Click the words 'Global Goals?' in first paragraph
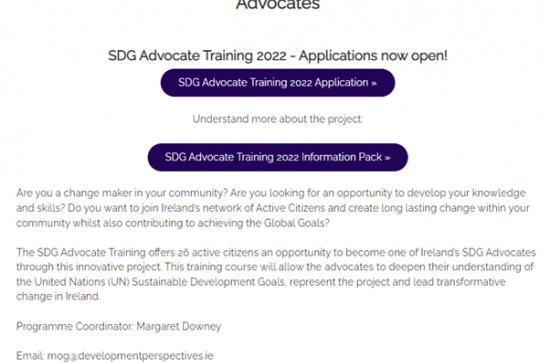 [x=297, y=223]
